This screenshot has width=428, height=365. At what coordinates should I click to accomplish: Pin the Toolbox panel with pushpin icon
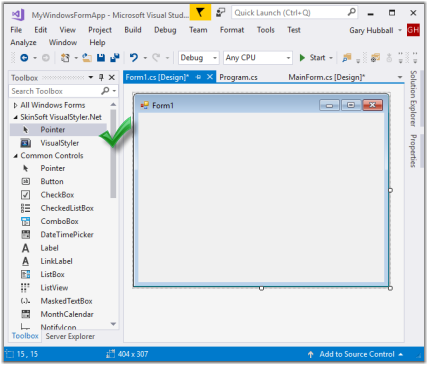coord(101,78)
